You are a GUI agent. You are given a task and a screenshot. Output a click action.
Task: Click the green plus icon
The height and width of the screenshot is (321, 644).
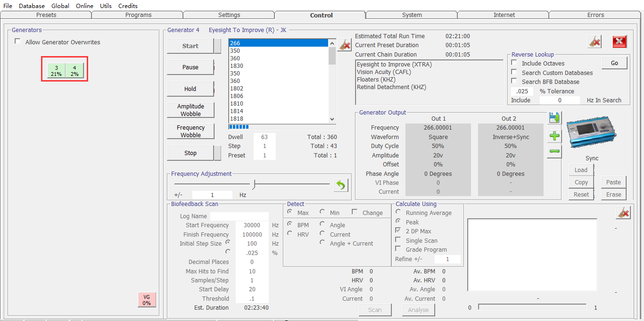[554, 136]
